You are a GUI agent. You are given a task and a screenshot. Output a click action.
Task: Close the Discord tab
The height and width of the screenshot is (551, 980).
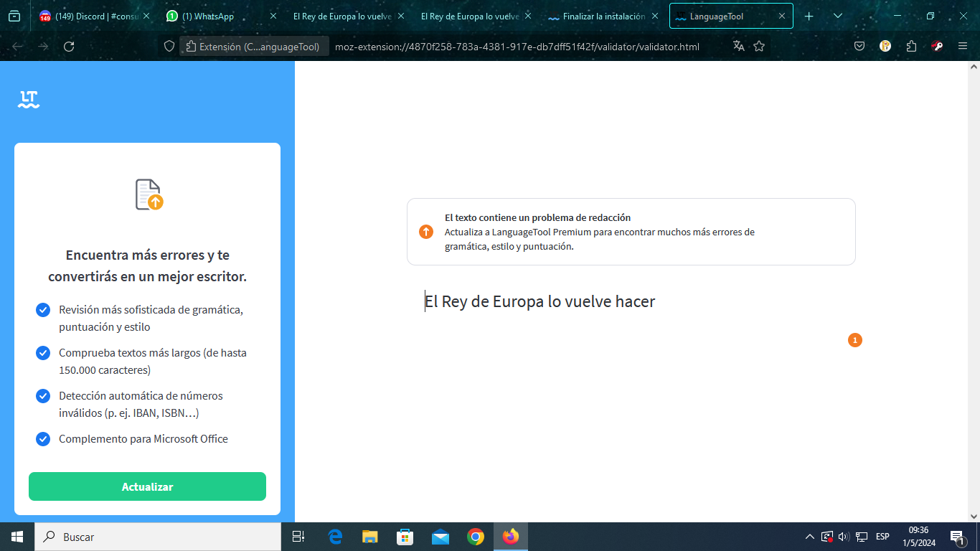point(145,16)
